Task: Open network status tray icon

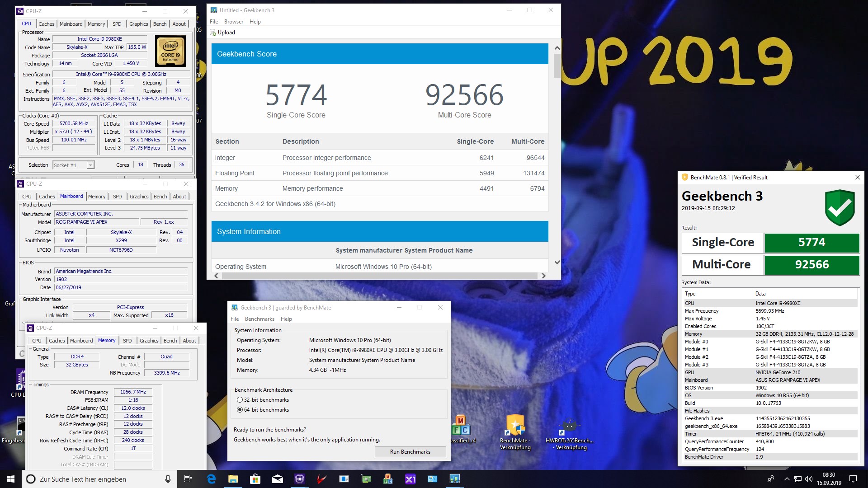Action: (798, 479)
